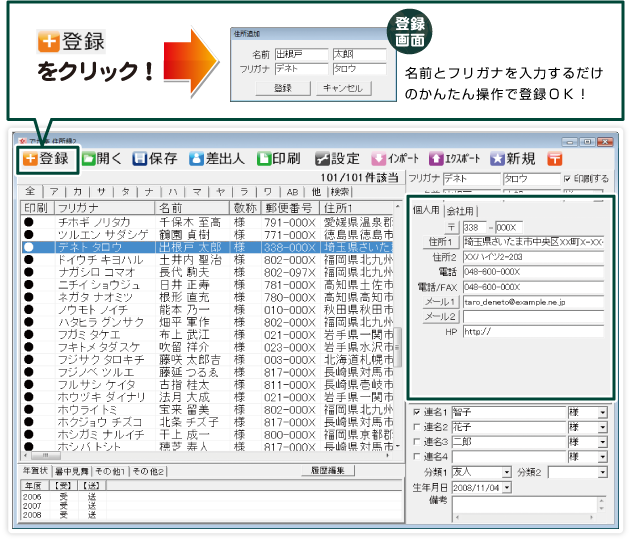Switch to the 会社用 tab

(461, 211)
